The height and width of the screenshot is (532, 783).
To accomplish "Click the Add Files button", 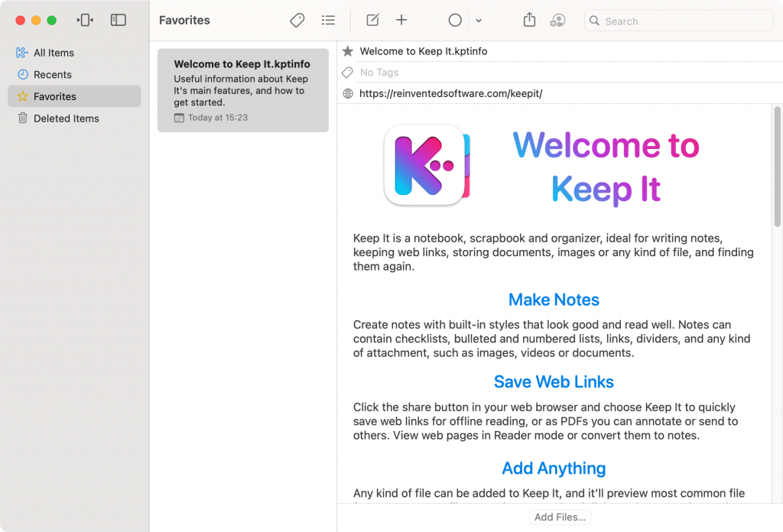I will [x=560, y=517].
